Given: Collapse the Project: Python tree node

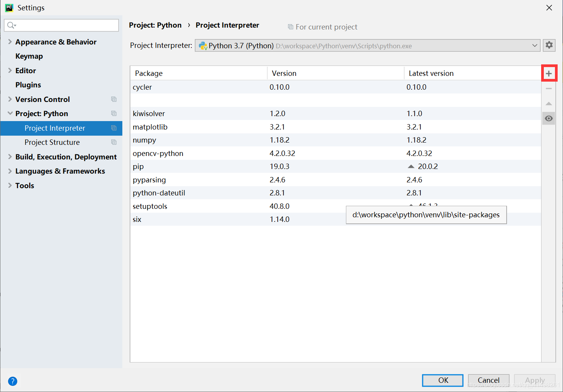Looking at the screenshot, I should click(x=9, y=113).
